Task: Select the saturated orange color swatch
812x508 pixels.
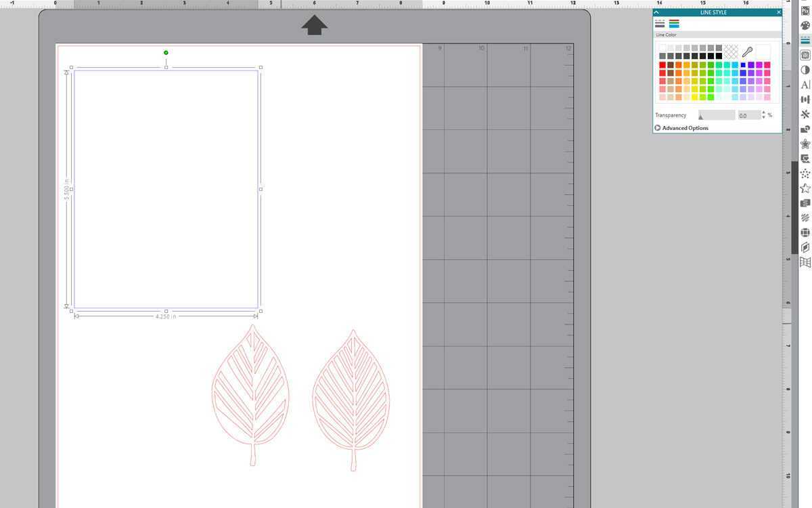Action: [679, 65]
